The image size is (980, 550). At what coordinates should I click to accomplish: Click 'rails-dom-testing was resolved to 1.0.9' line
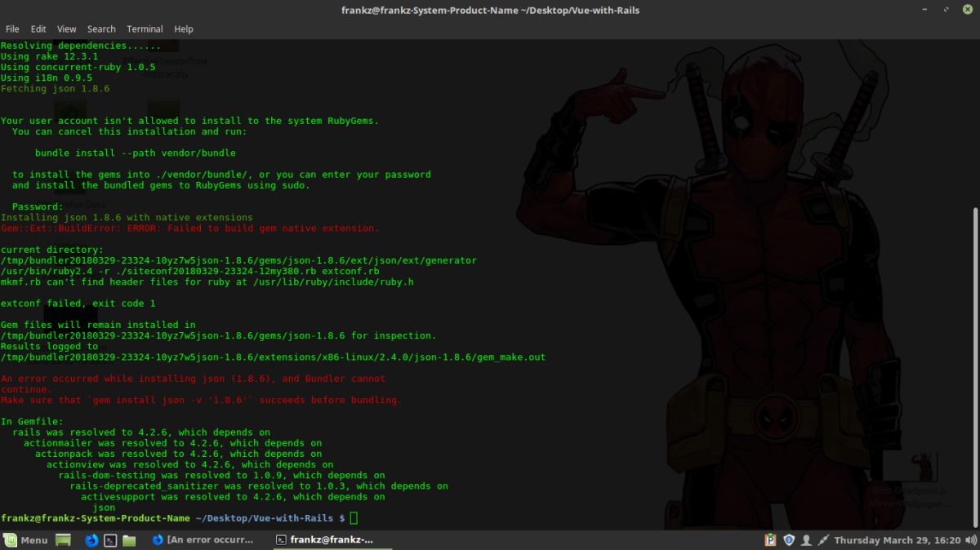221,475
